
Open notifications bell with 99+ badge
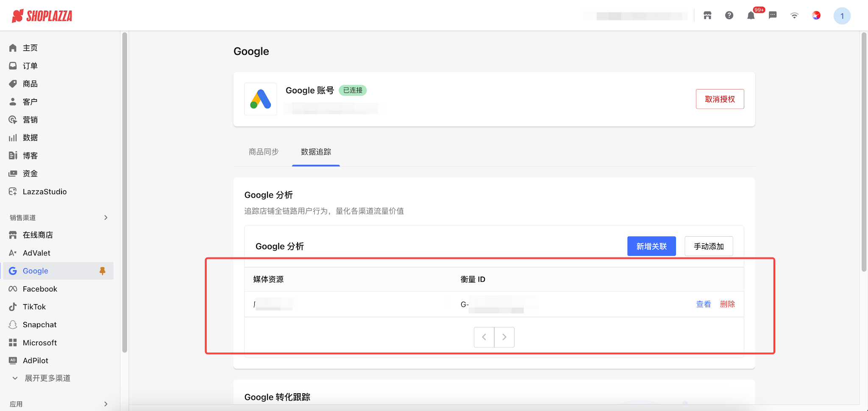751,16
